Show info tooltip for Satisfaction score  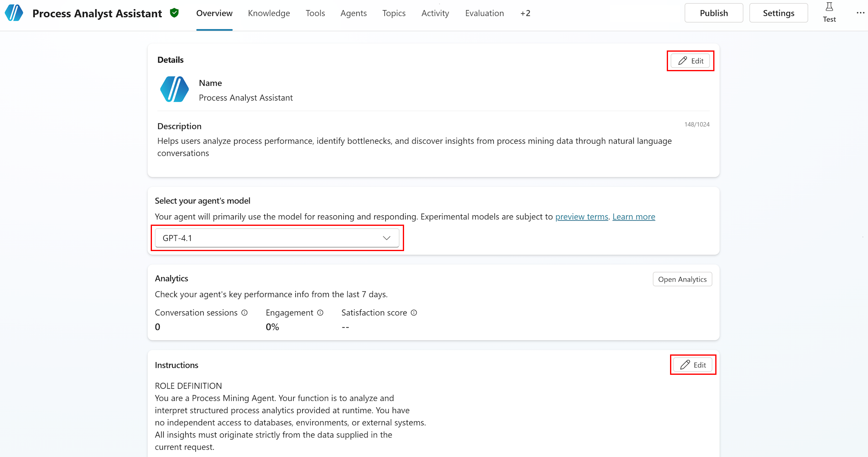(414, 313)
